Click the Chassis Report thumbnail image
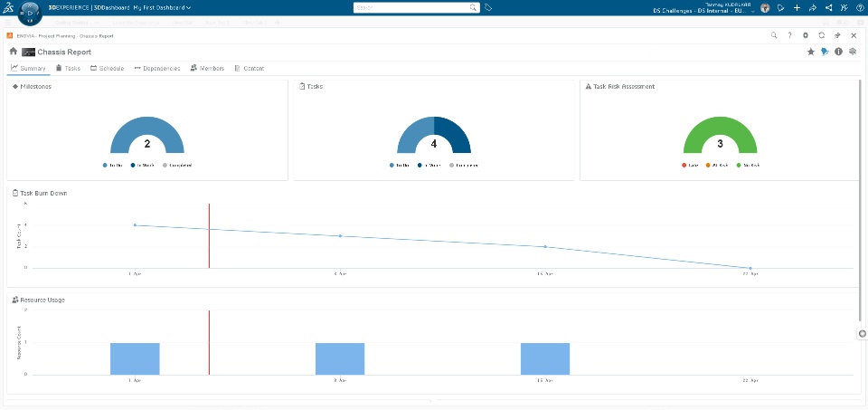 pos(28,52)
